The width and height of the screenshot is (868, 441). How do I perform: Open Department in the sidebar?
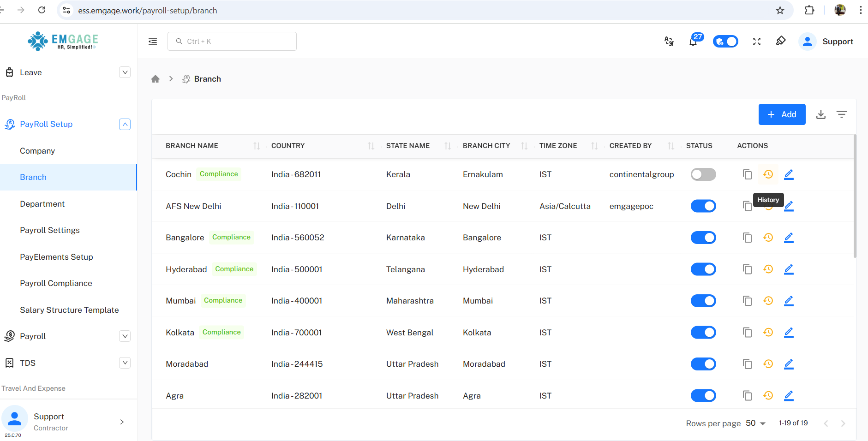tap(42, 204)
